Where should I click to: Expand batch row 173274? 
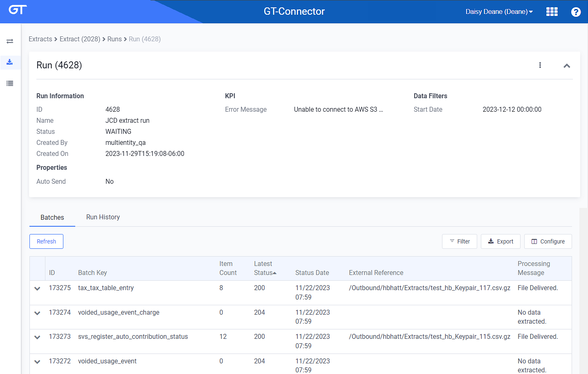tap(37, 313)
